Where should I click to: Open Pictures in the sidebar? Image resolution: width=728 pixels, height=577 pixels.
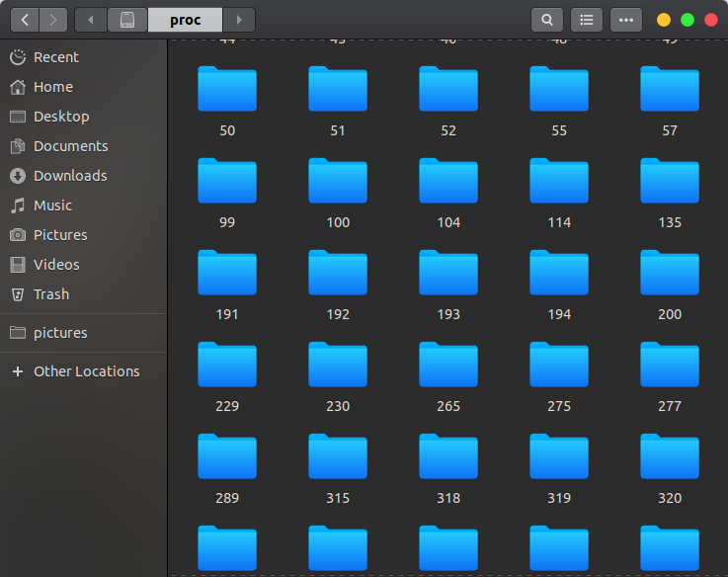pyautogui.click(x=84, y=235)
